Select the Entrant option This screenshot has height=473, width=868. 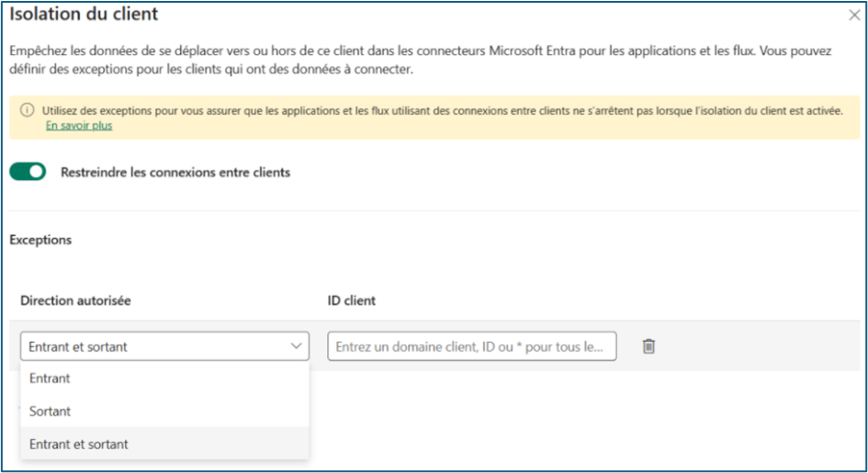coord(165,378)
